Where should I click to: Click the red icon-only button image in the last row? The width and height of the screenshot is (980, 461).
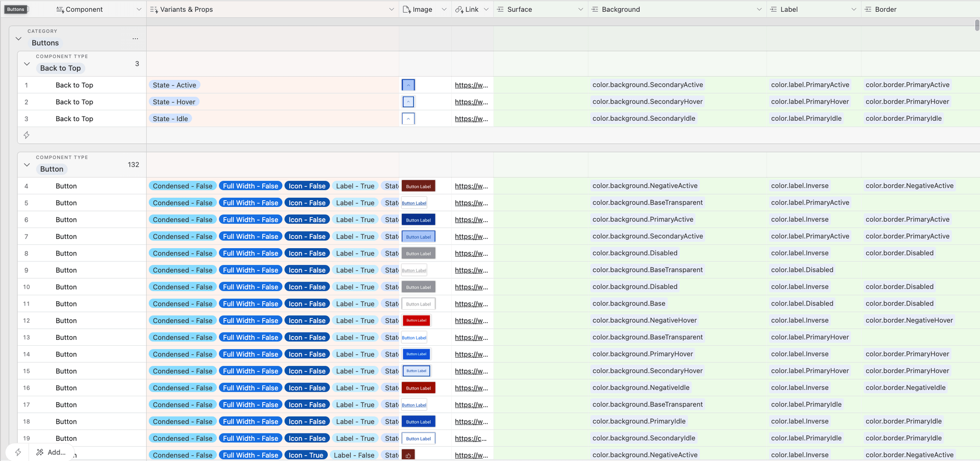coord(408,455)
